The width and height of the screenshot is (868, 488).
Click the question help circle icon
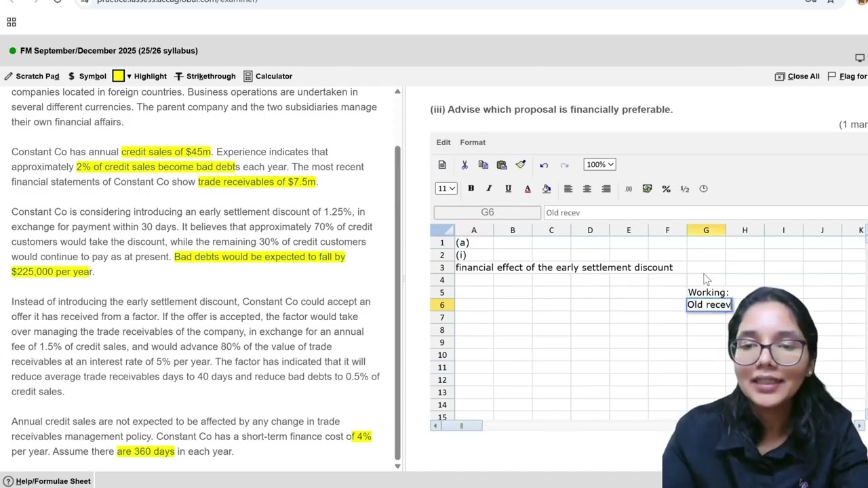coord(8,481)
